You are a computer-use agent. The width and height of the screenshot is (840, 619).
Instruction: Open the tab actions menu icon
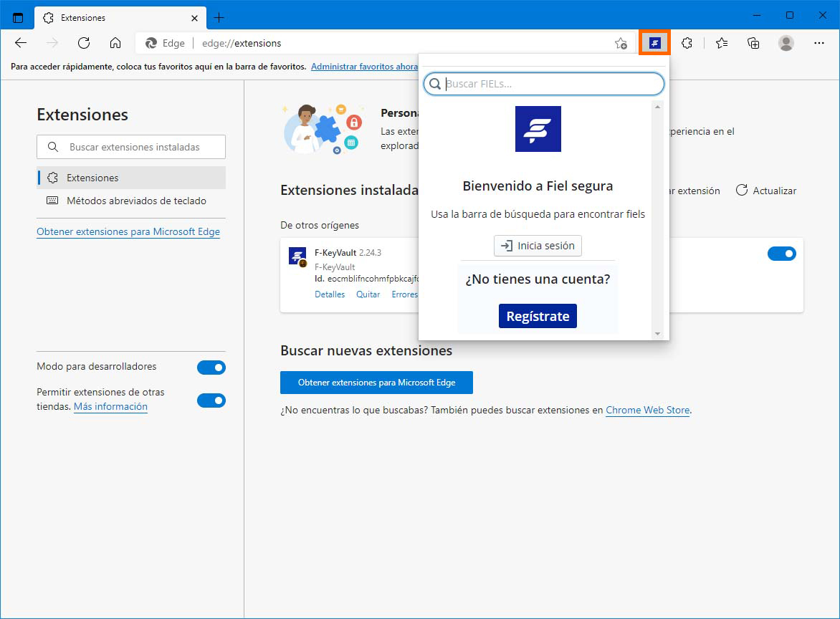[x=18, y=18]
